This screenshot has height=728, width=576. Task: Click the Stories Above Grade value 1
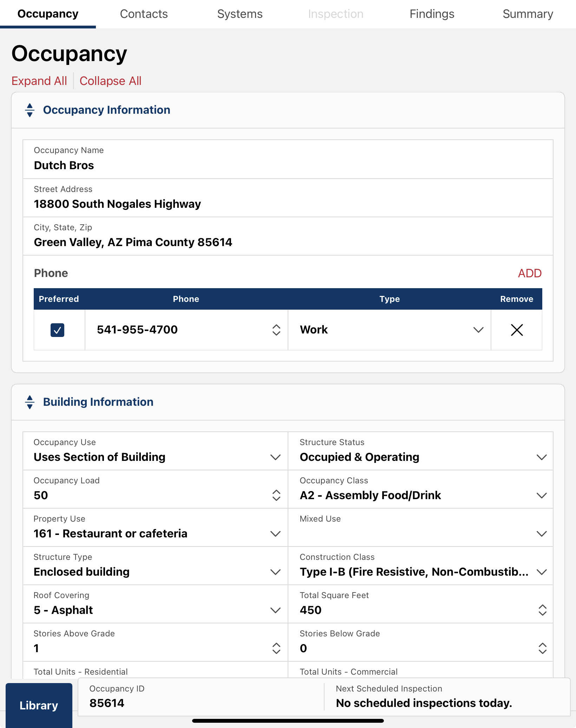pos(36,648)
